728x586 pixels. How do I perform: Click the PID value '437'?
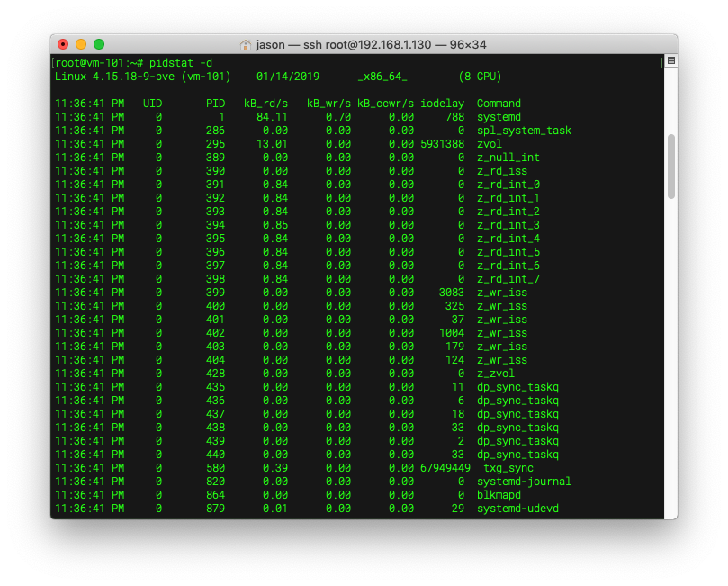pyautogui.click(x=215, y=414)
